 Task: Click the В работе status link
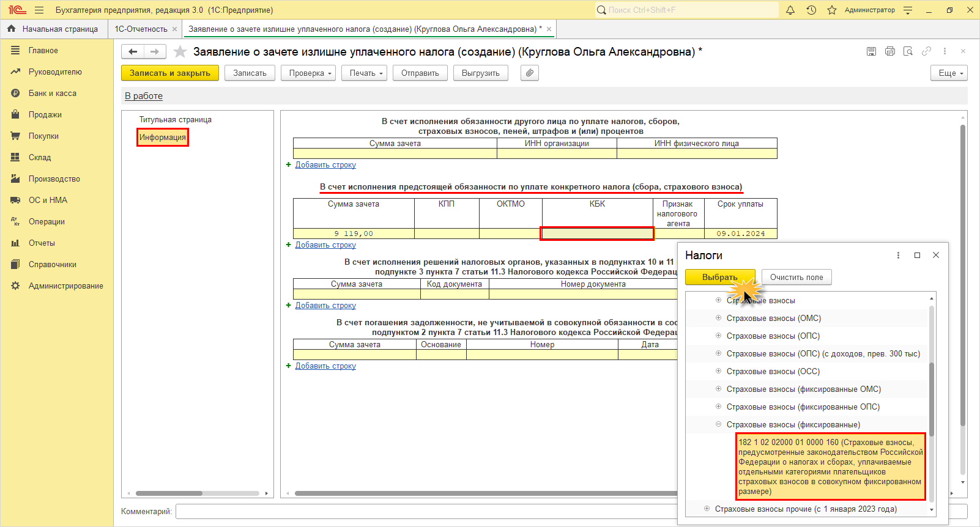pos(144,96)
